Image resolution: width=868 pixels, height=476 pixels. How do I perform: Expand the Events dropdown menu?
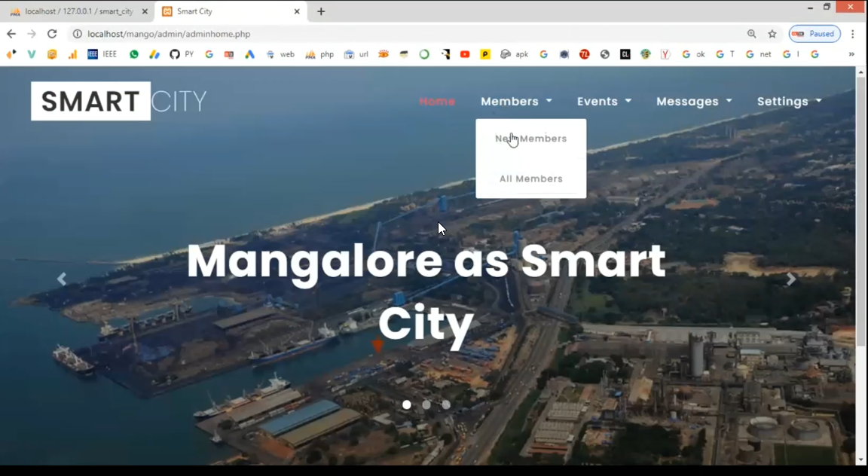(604, 102)
